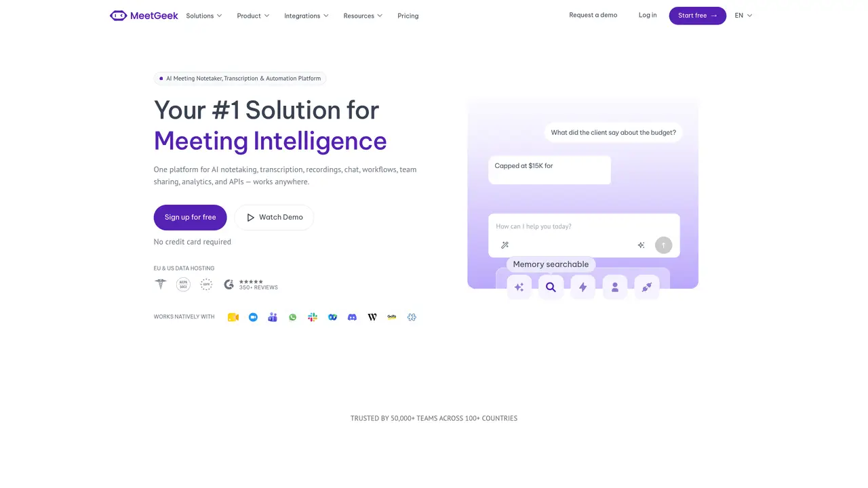
Task: Click the 'Meeting Intelligence' heading
Action: tap(271, 141)
